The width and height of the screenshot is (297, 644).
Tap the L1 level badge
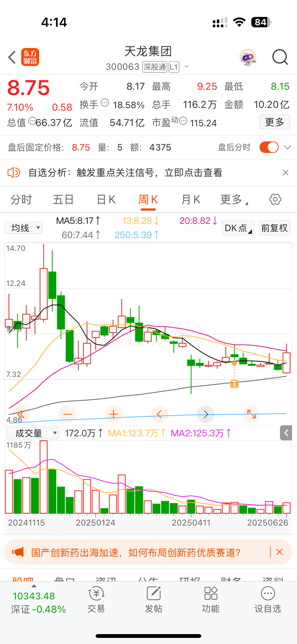(x=174, y=67)
